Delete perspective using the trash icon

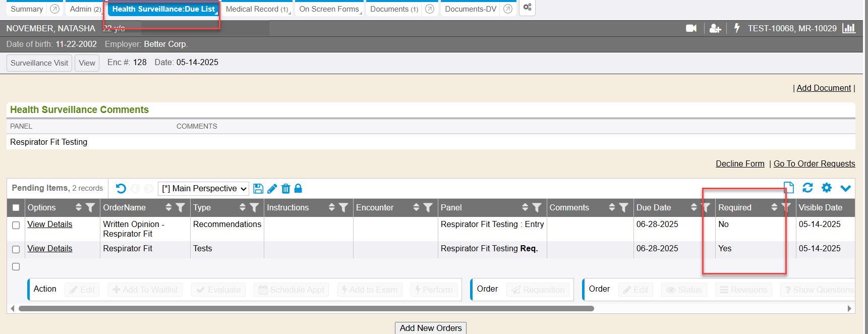point(285,188)
